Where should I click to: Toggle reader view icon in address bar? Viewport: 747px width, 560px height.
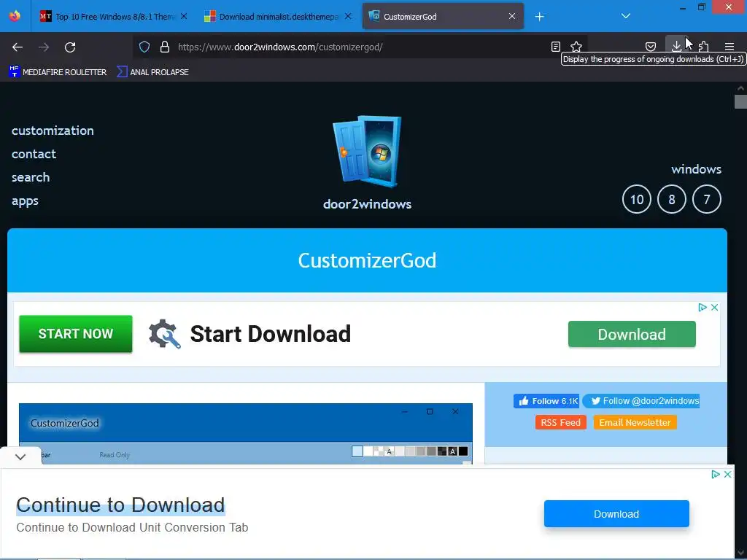555,47
